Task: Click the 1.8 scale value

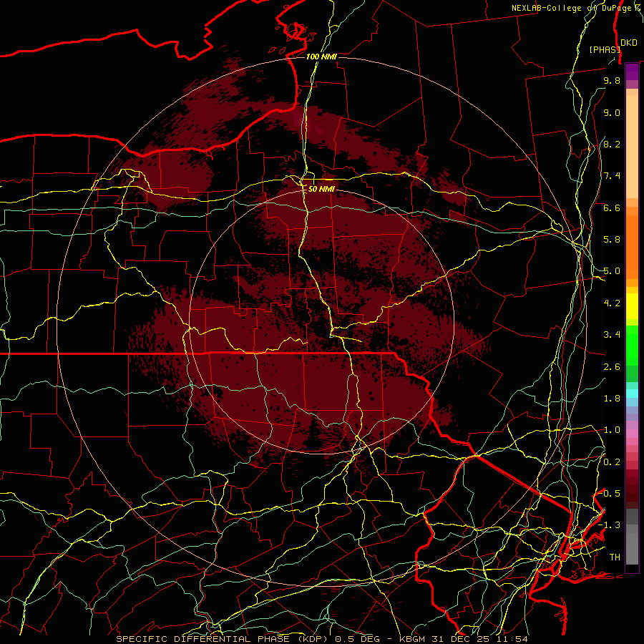Action: [x=612, y=399]
